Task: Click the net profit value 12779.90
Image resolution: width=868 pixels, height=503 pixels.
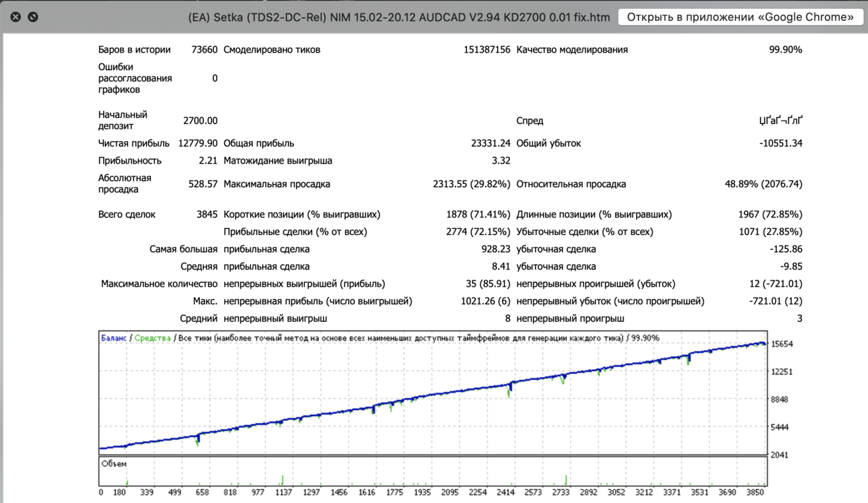Action: 198,143
